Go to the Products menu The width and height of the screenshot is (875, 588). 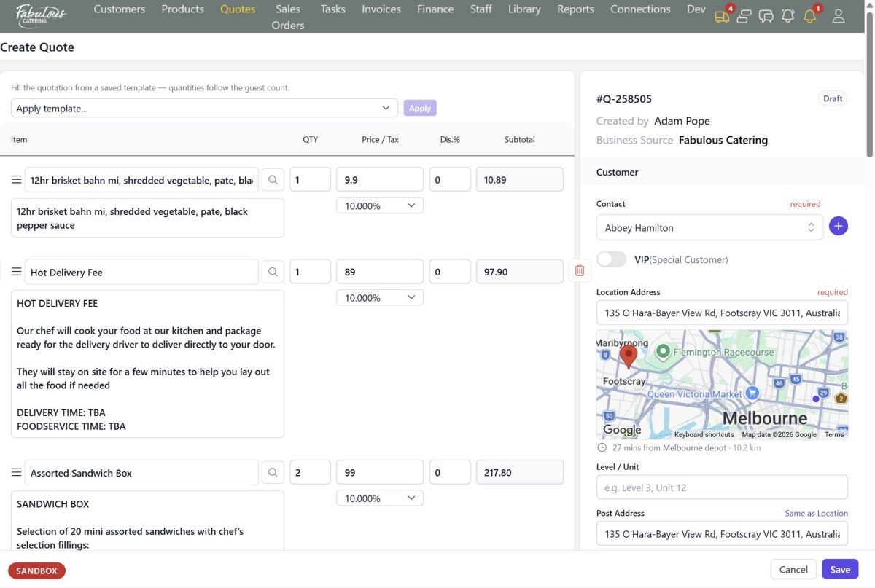182,9
